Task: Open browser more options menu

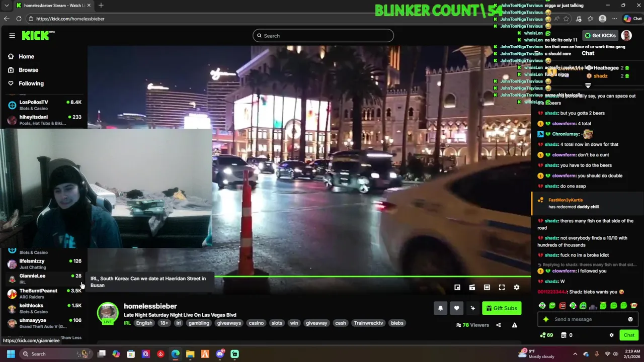Action: click(614, 19)
